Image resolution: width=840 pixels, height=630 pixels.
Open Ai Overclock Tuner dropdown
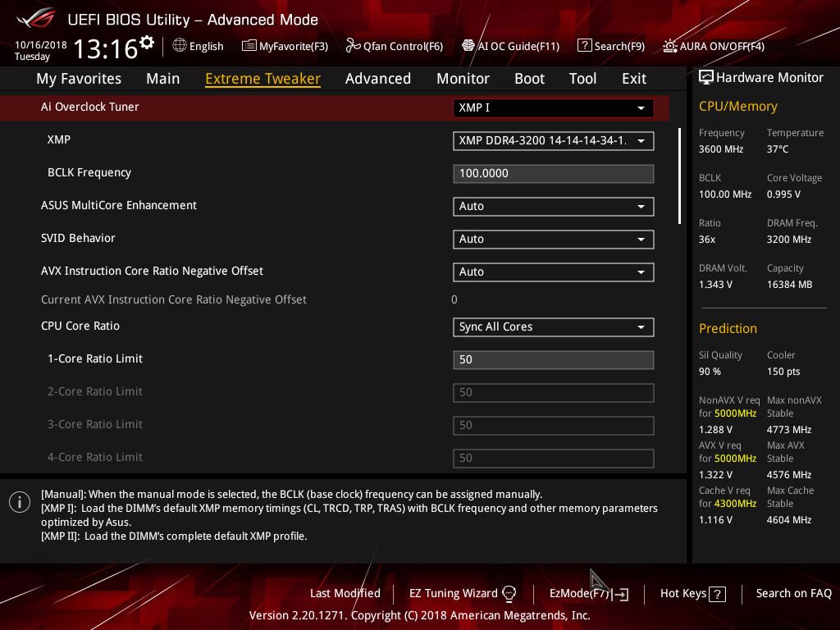[x=554, y=107]
